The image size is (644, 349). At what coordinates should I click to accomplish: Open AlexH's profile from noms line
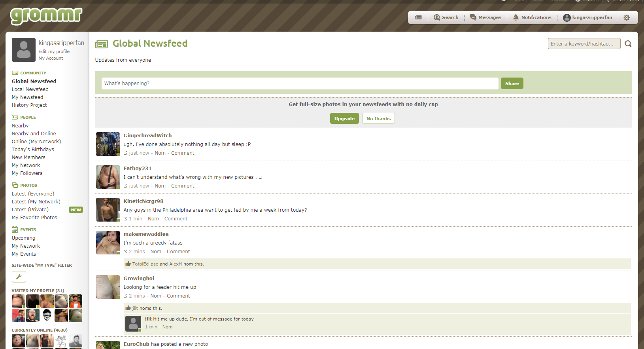(176, 264)
